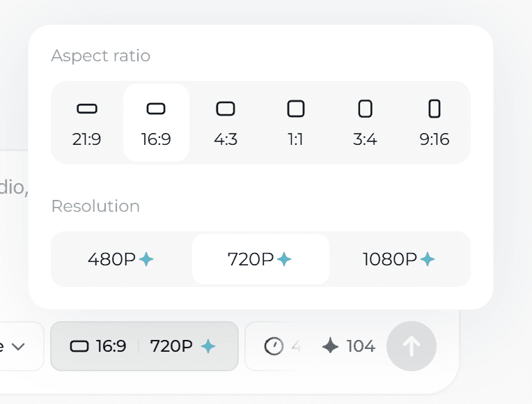Click the blue sparkle beside 1080P
The image size is (532, 404).
coord(428,259)
